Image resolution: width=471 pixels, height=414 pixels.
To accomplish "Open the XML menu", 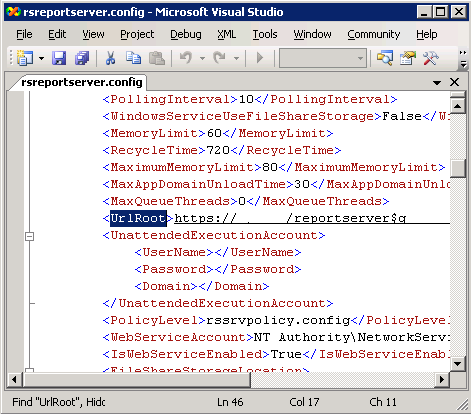I will pyautogui.click(x=227, y=34).
